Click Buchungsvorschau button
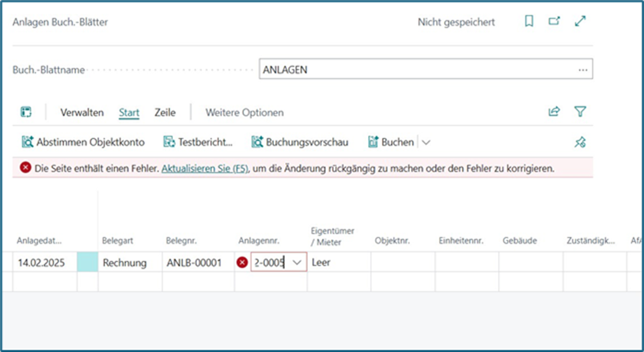 point(300,142)
